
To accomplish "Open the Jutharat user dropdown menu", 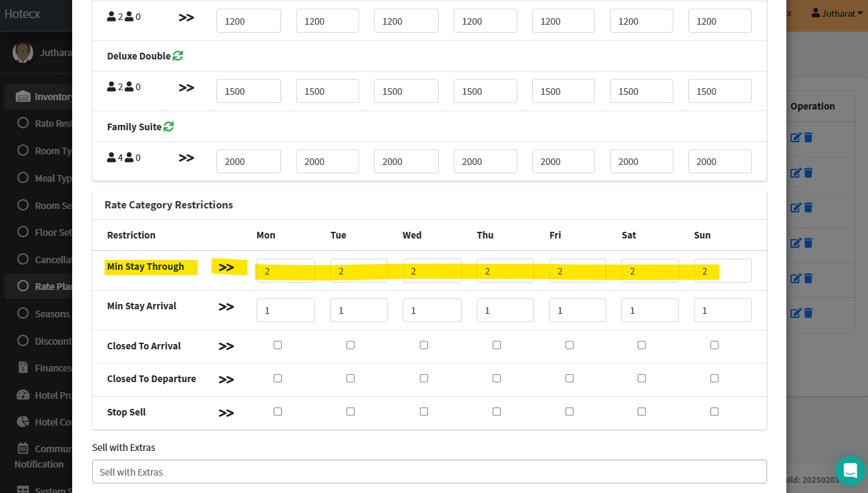I will [x=837, y=13].
